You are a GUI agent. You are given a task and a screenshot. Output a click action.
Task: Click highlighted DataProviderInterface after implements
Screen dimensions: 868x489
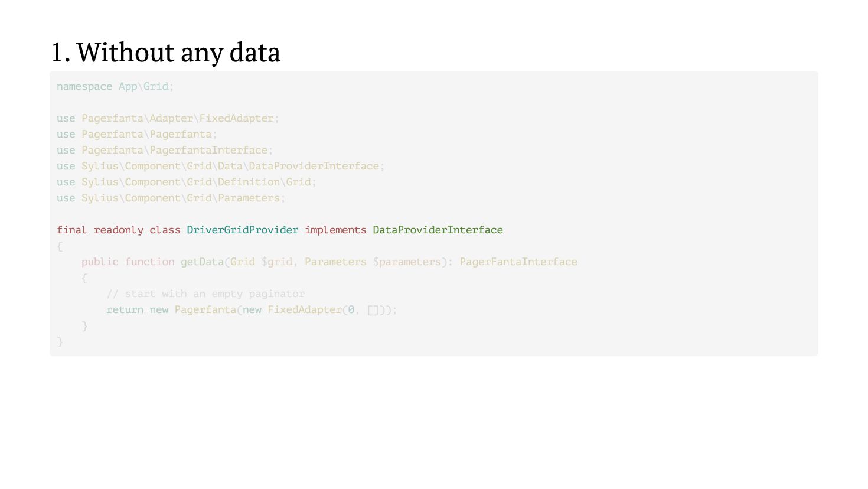coord(438,230)
